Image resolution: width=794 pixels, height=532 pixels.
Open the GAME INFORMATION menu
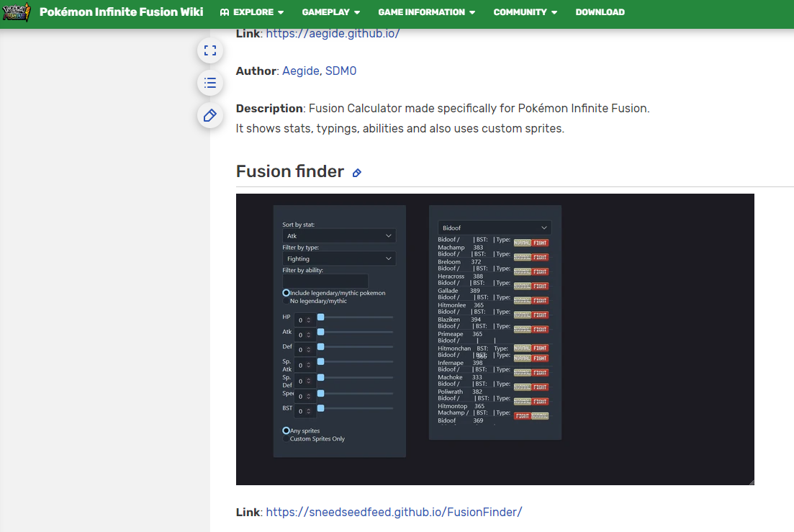pyautogui.click(x=426, y=12)
